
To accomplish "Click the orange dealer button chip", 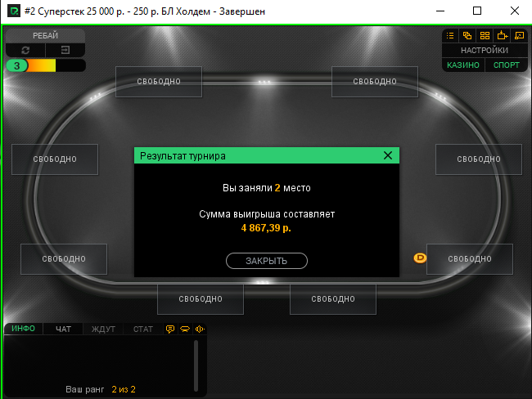I will tap(420, 258).
